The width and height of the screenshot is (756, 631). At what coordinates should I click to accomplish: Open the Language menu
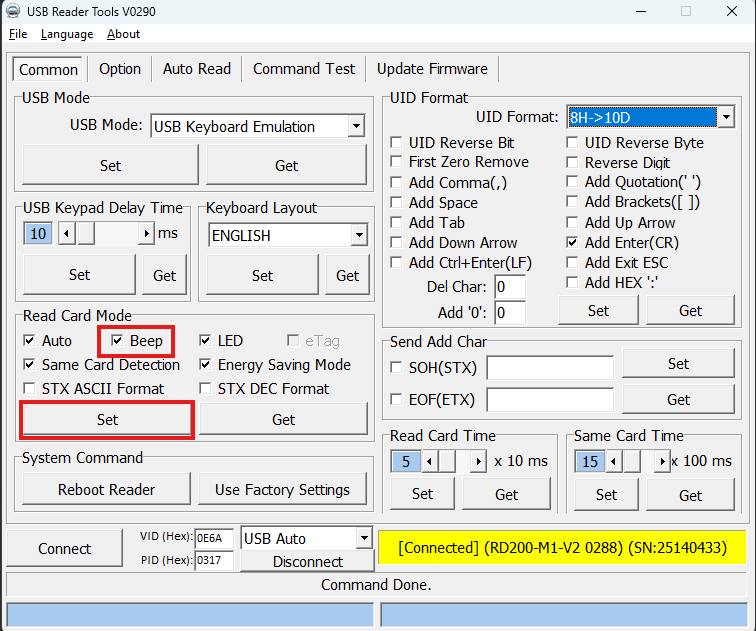(x=67, y=34)
